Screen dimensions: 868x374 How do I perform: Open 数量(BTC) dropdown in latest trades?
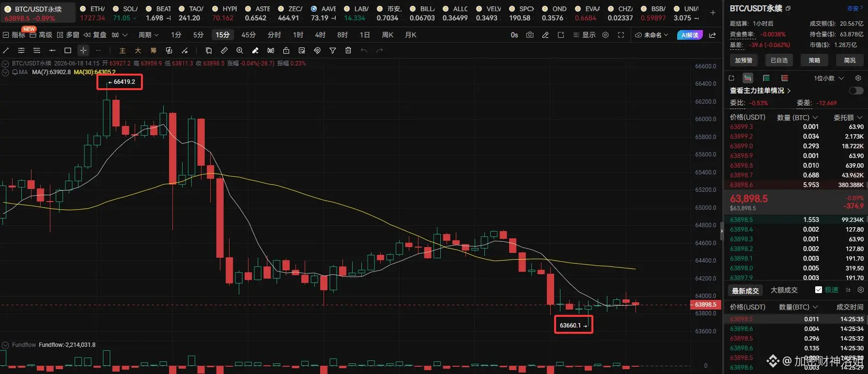coord(798,307)
